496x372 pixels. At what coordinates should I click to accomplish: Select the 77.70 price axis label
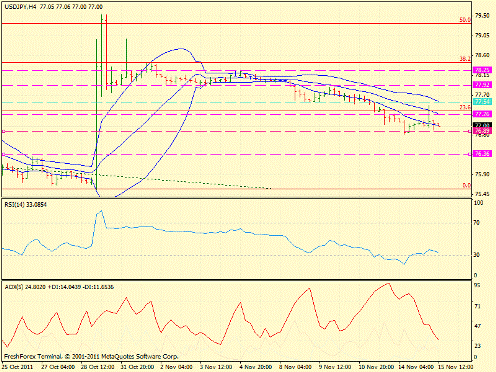(482, 95)
